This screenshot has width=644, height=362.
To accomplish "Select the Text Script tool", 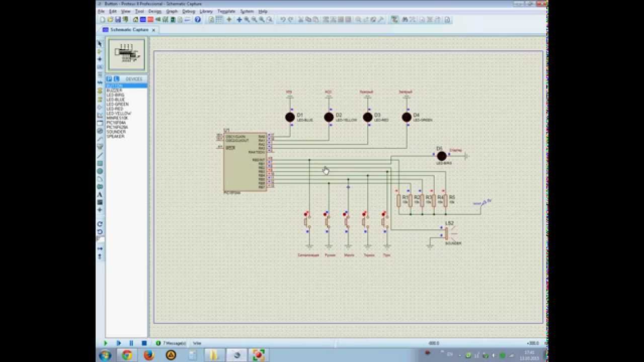I will coord(100,74).
